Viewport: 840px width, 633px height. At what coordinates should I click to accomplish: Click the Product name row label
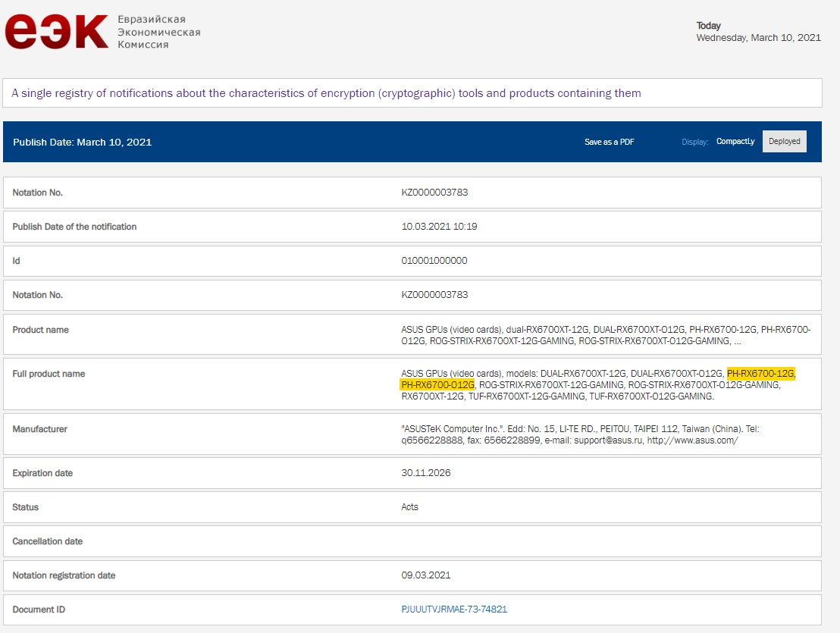41,330
